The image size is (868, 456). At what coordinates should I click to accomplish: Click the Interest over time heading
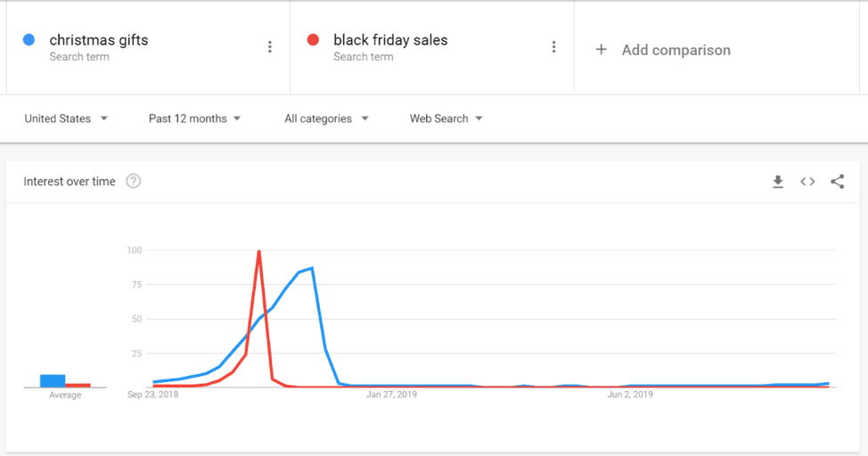click(70, 182)
